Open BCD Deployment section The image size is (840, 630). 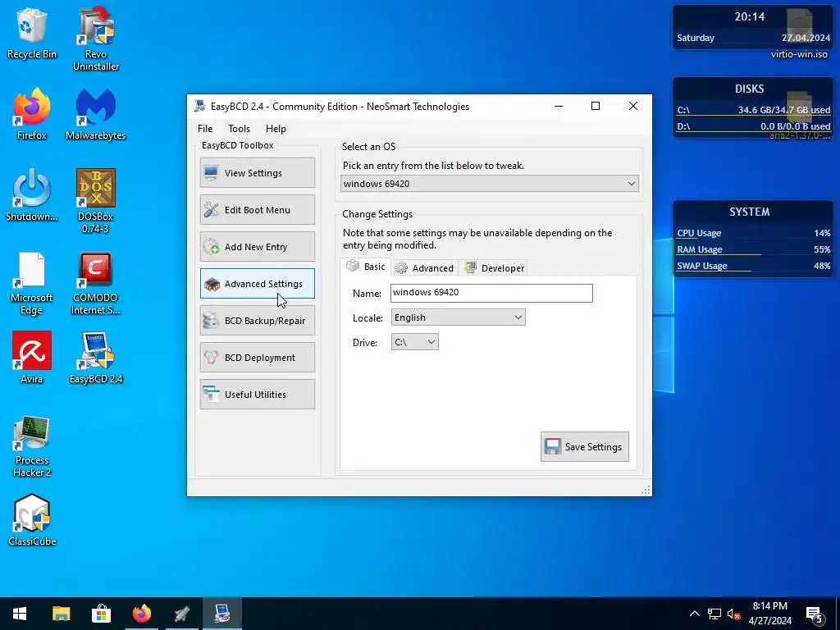point(257,358)
